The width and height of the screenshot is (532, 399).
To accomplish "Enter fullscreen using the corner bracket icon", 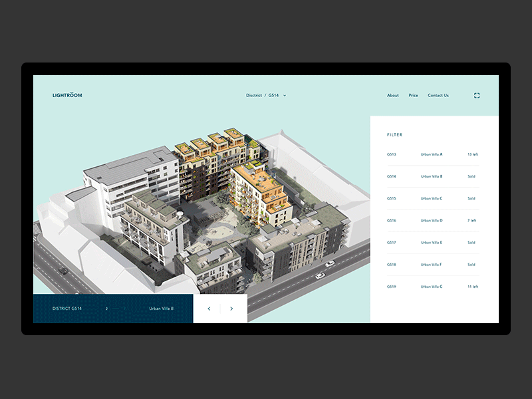I will pyautogui.click(x=476, y=95).
